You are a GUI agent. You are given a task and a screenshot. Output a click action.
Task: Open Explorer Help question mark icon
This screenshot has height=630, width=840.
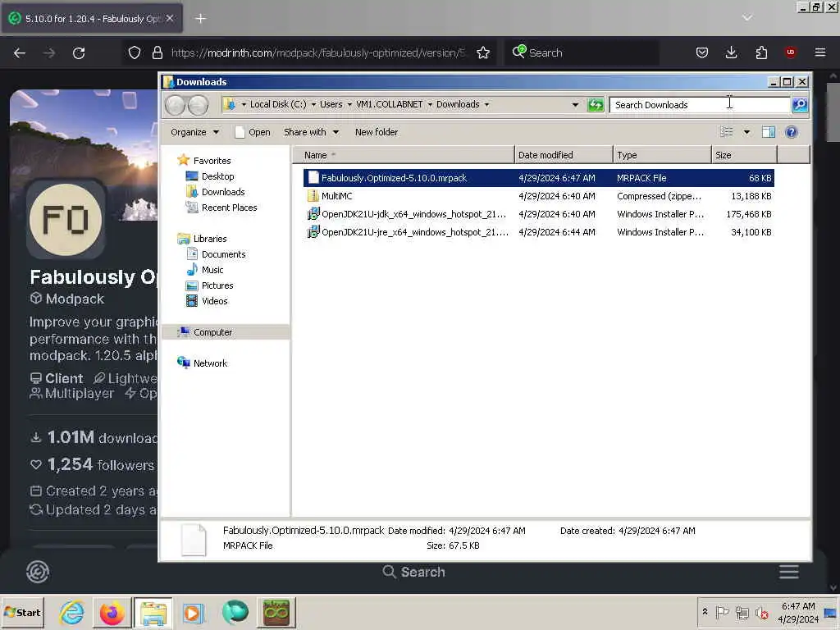(x=792, y=132)
